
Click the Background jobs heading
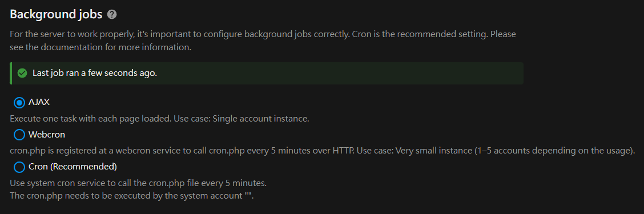56,14
